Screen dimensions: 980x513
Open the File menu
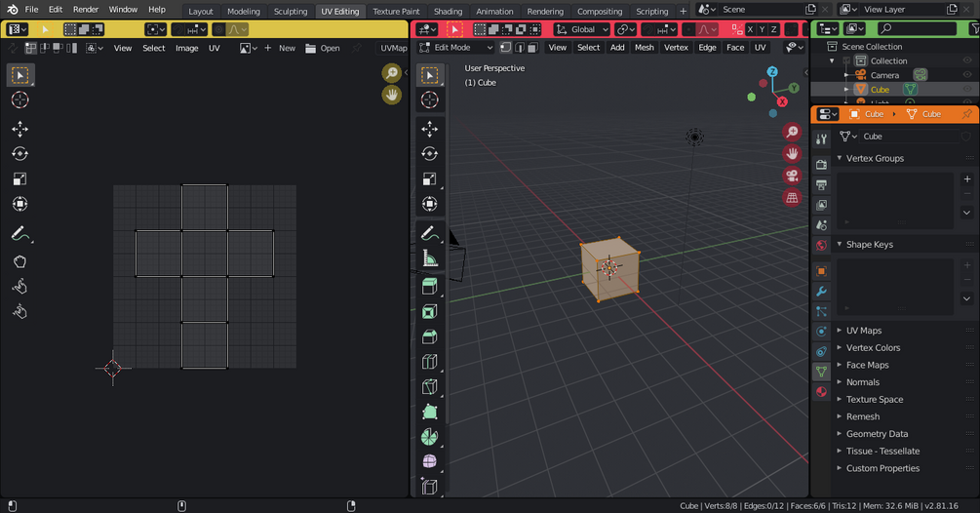coord(31,10)
